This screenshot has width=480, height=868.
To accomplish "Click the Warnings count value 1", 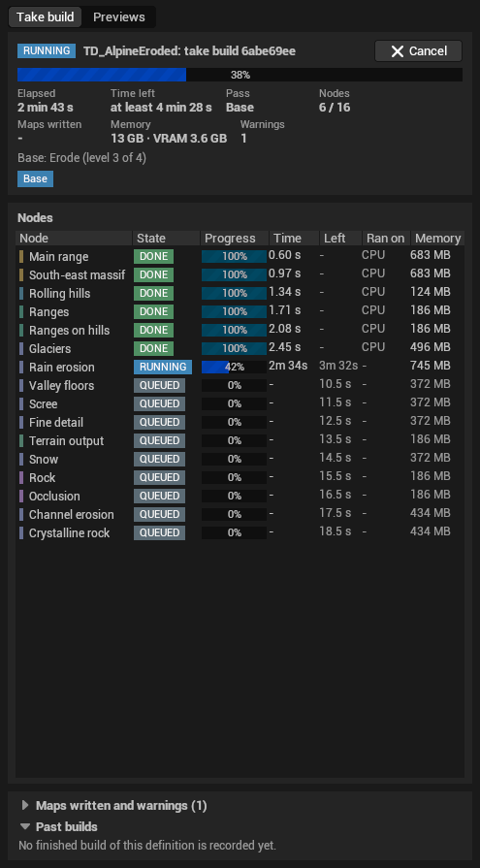I will click(x=243, y=138).
